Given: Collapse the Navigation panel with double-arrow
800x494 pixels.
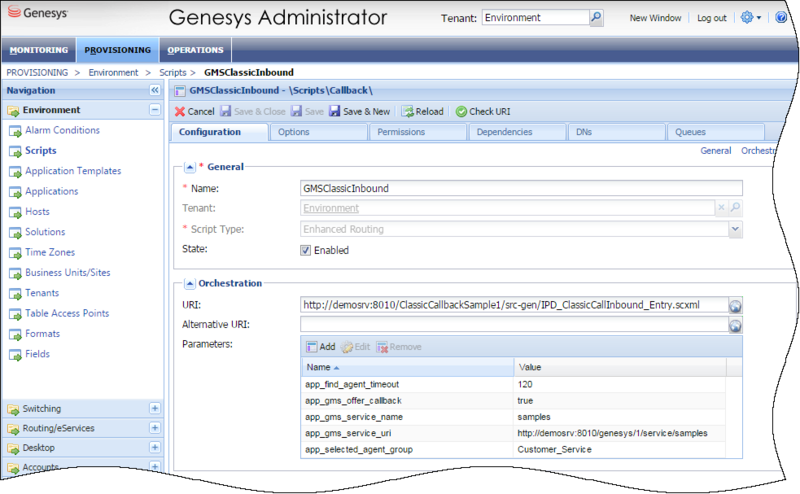Looking at the screenshot, I should click(155, 90).
